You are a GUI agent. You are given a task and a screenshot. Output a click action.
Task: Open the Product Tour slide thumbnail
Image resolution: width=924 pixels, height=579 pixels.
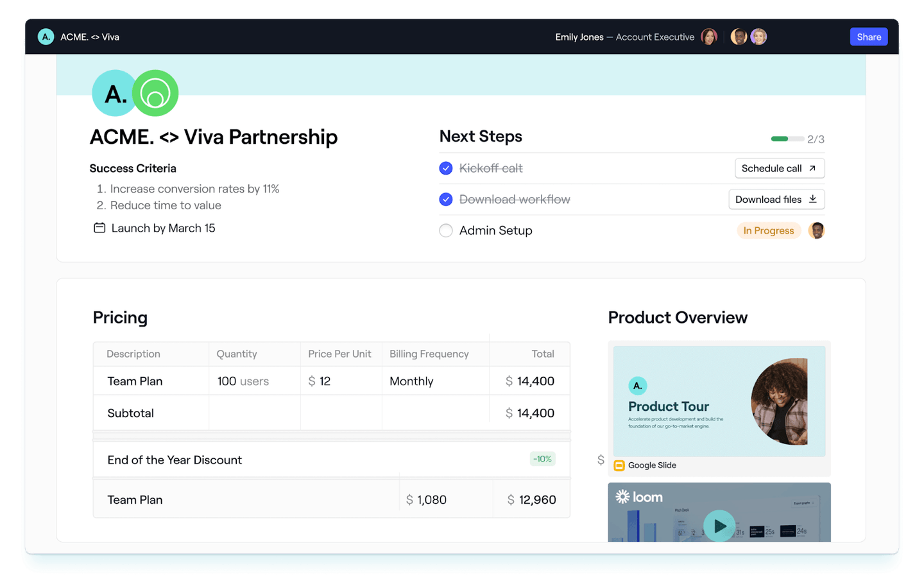click(x=719, y=401)
